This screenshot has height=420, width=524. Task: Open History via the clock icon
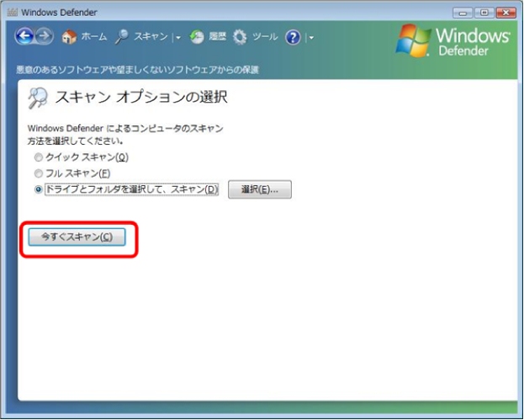pyautogui.click(x=196, y=37)
